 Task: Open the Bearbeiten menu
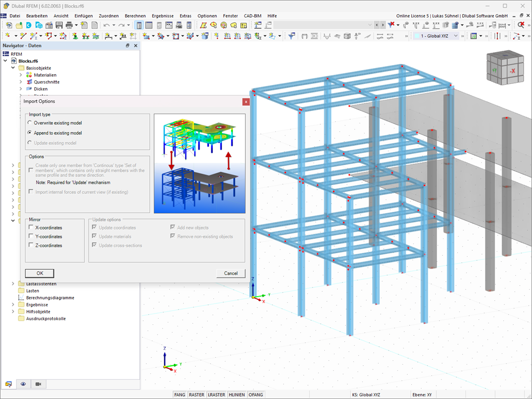point(37,16)
